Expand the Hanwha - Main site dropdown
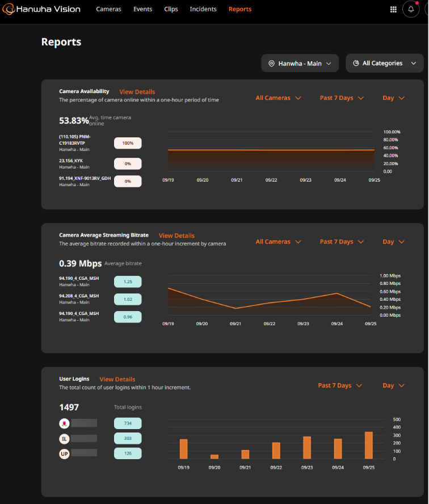Viewport: 429px width, 504px height. tap(300, 64)
